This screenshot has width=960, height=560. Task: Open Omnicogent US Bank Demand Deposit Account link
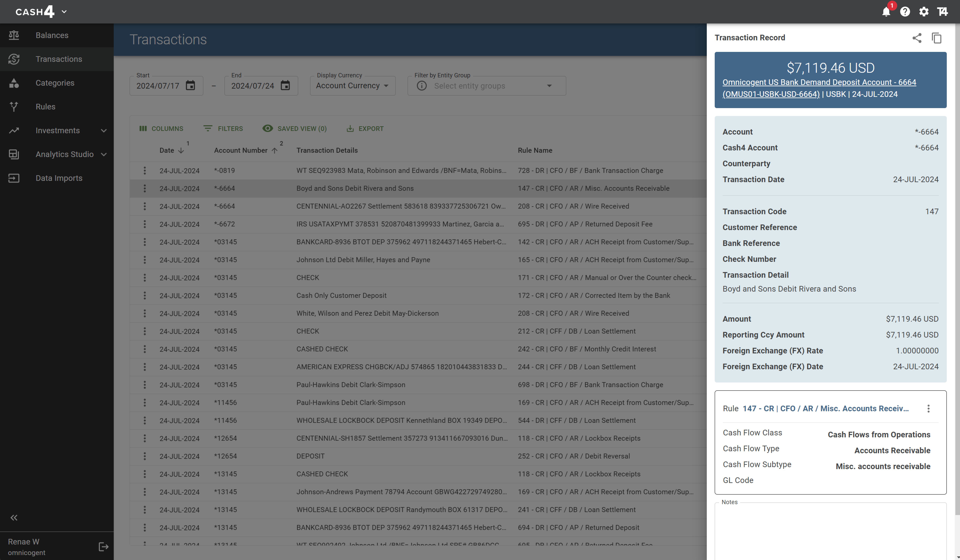click(819, 83)
